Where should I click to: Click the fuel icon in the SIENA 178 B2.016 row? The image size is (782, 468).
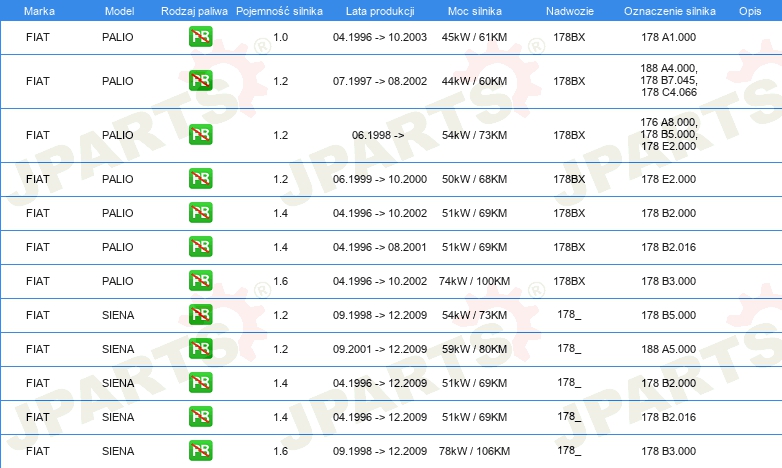pyautogui.click(x=200, y=416)
